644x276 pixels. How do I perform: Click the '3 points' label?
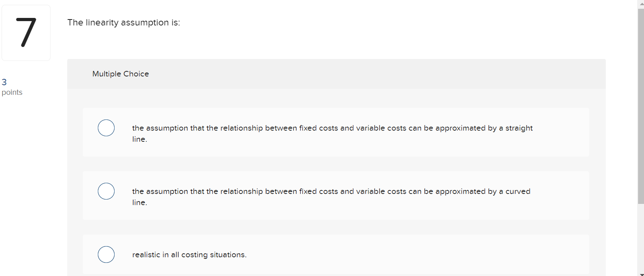[x=12, y=87]
